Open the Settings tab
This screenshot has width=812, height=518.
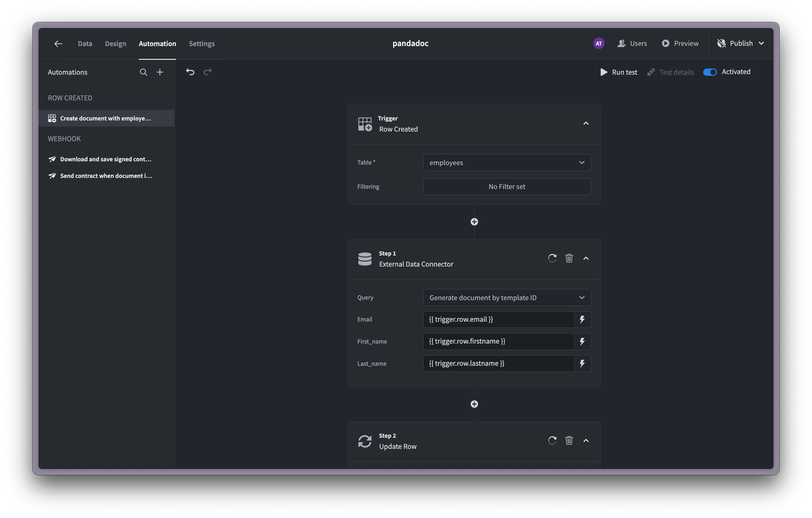(202, 43)
